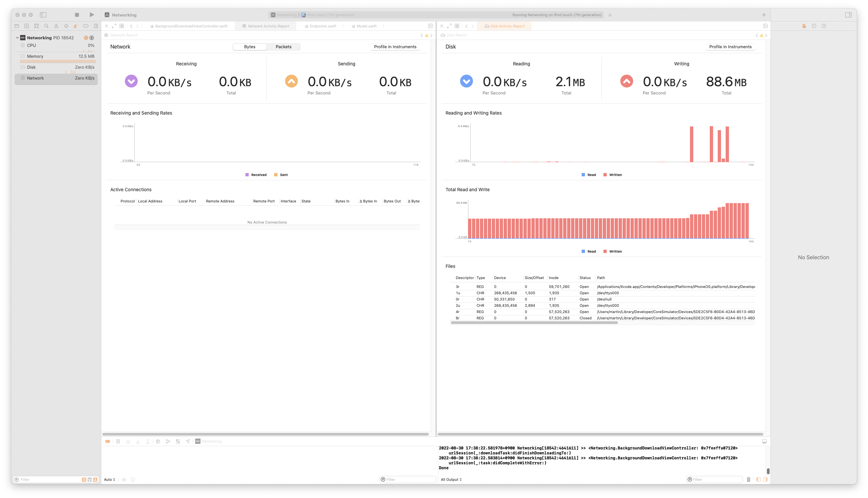Pause program execution in debug bar
Image resolution: width=868 pixels, height=498 pixels.
[x=118, y=442]
